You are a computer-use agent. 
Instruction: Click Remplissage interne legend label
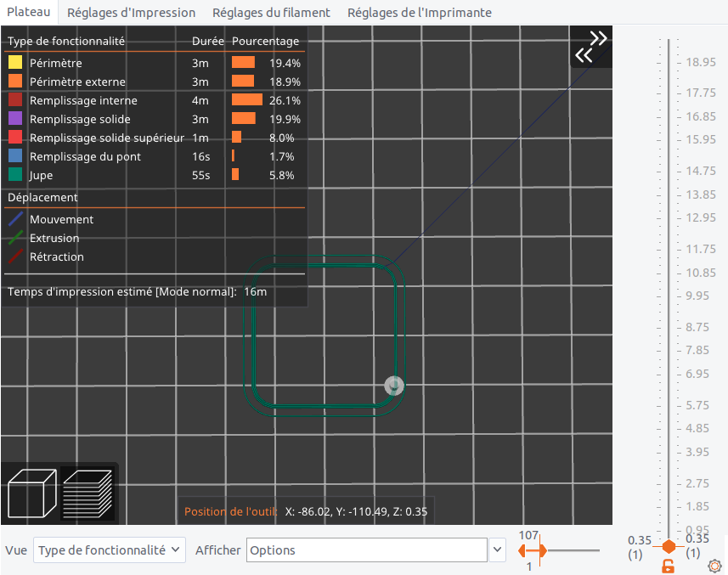[83, 100]
